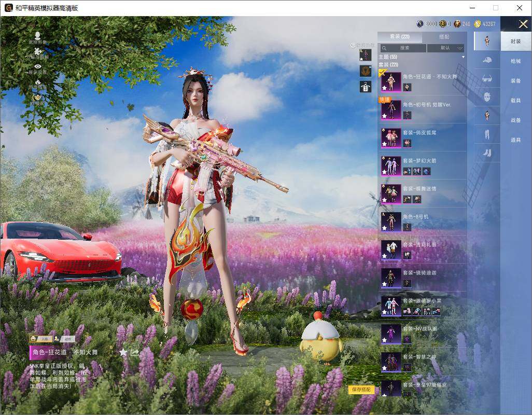Open 展示设置 eye display settings

click(x=38, y=66)
